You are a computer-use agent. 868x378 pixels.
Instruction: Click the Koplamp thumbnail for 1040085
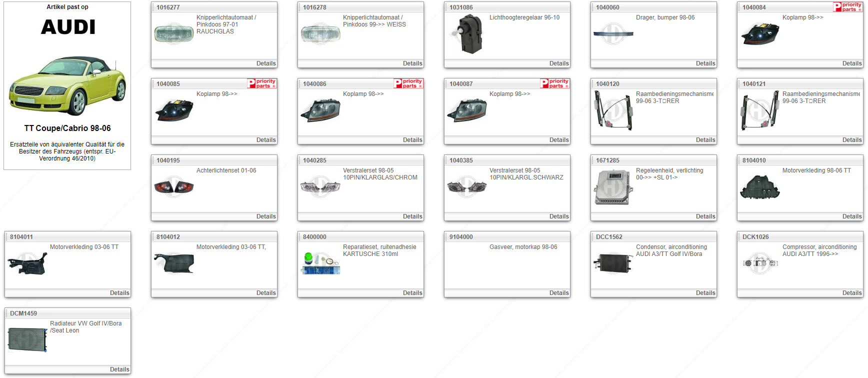click(x=174, y=110)
